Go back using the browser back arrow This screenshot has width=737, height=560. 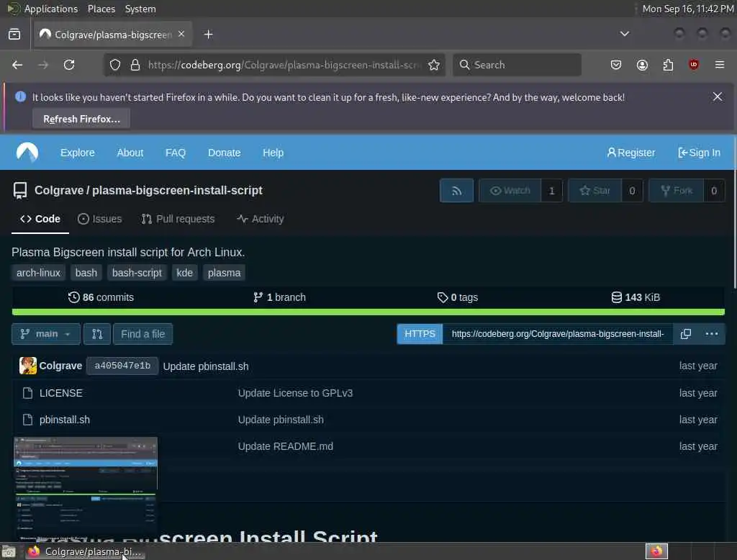pyautogui.click(x=17, y=65)
